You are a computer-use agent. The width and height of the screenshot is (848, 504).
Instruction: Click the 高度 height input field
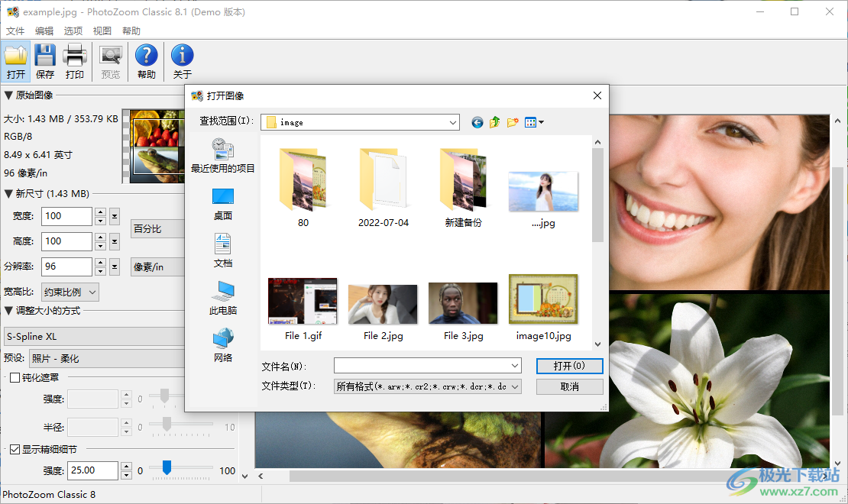pos(66,241)
